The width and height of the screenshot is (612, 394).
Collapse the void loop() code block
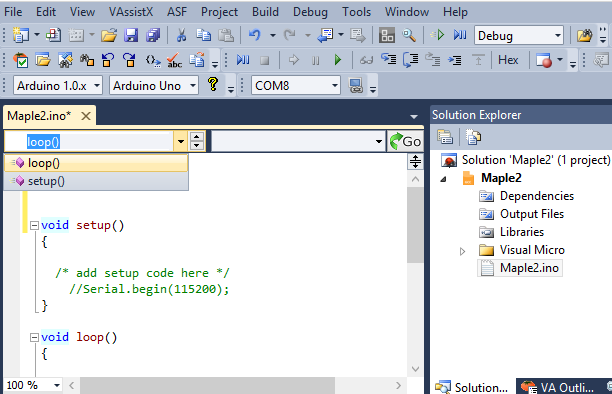point(34,337)
